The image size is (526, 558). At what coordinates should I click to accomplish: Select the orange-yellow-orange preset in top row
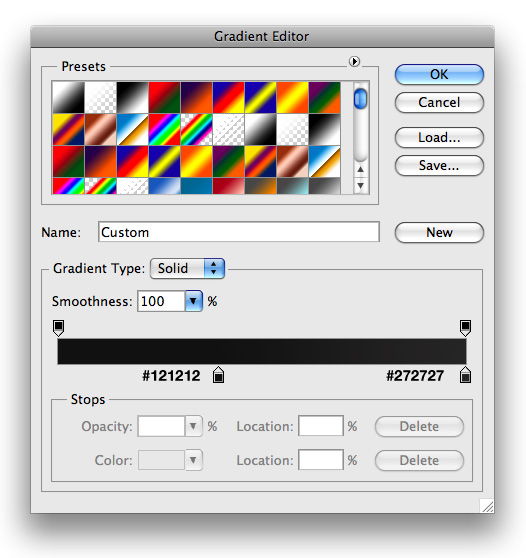pyautogui.click(x=293, y=98)
